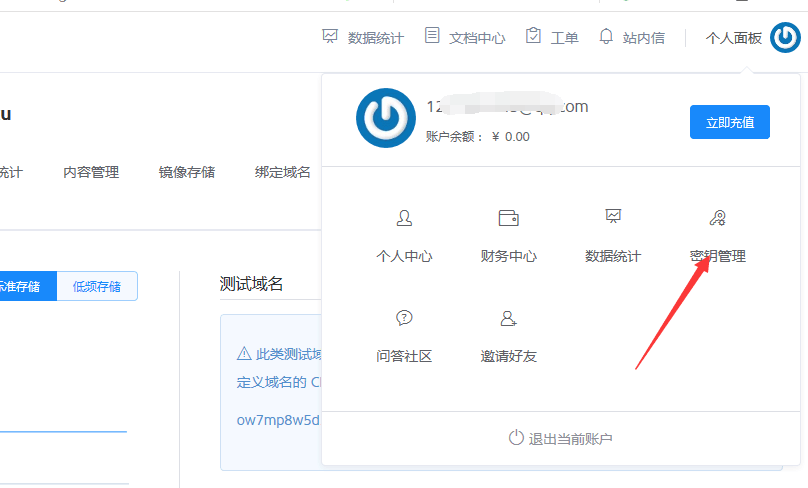Image resolution: width=808 pixels, height=488 pixels.
Task: Click the 工单 clipboard icon
Action: [x=534, y=36]
